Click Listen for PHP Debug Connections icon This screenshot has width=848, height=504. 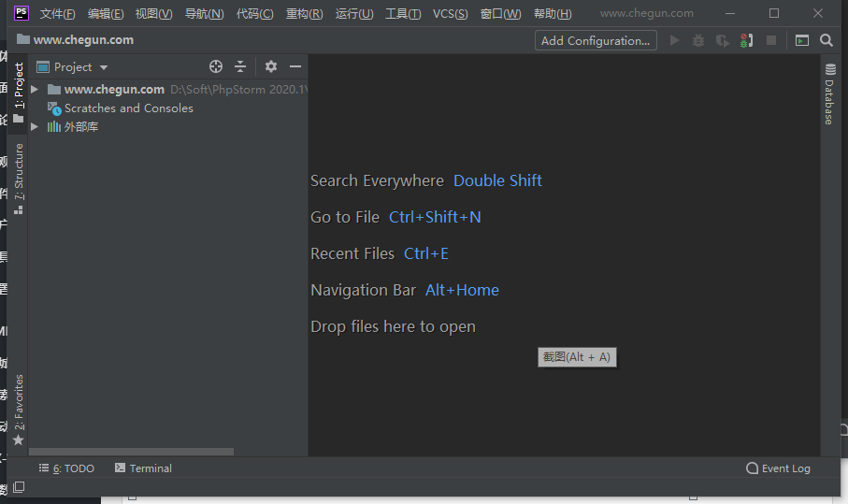(746, 40)
